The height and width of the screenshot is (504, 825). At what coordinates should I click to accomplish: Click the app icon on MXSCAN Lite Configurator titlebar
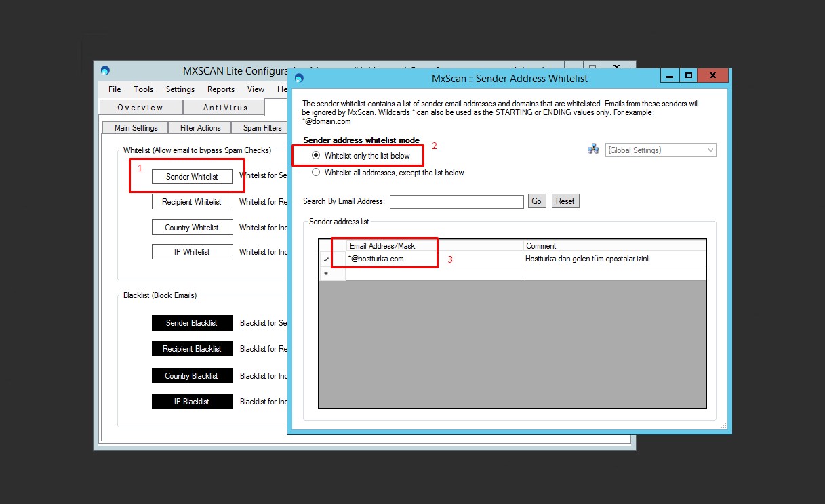point(104,70)
